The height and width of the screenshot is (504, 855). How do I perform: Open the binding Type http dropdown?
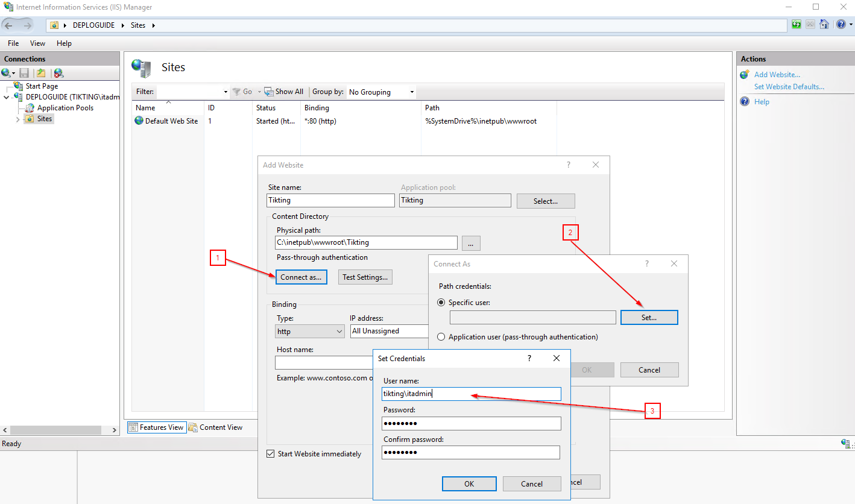pos(310,331)
